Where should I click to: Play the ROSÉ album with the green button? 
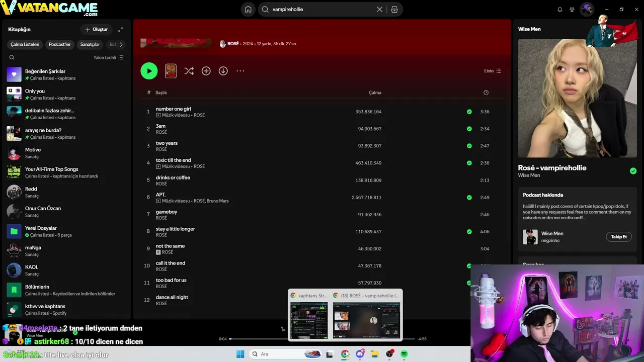pos(149,71)
